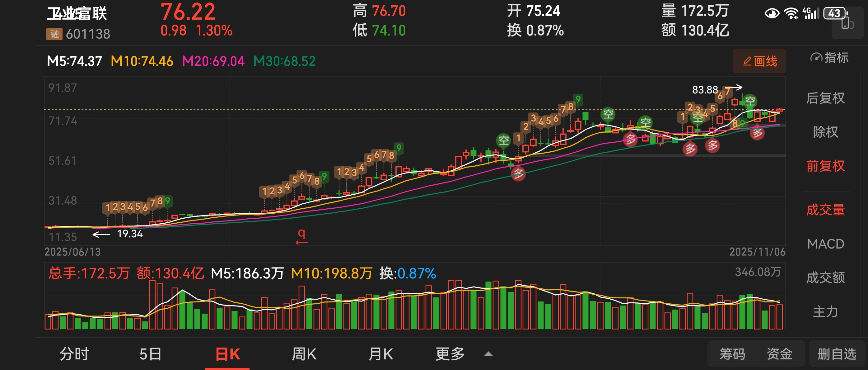The image size is (868, 370).
Task: Click the 画线 draw-line pencil button
Action: click(x=759, y=61)
